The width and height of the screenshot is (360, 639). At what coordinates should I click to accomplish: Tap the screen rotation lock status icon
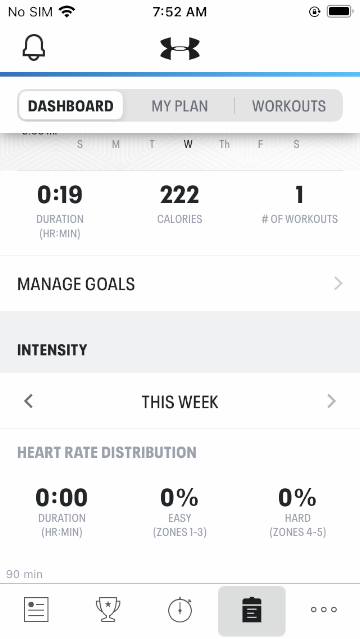pos(314,12)
